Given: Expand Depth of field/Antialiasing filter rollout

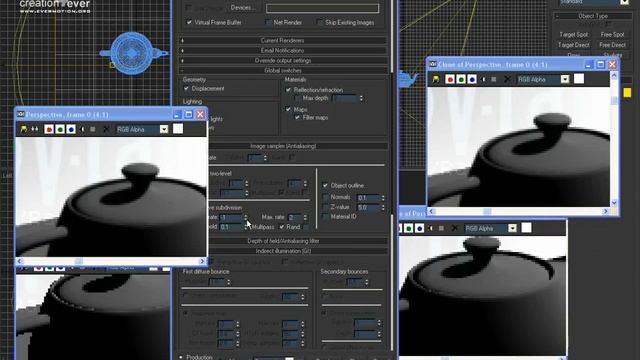Looking at the screenshot, I should click(298, 241).
